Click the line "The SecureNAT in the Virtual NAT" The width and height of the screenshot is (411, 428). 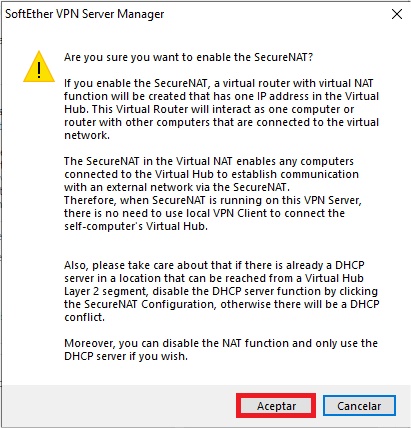coord(209,161)
